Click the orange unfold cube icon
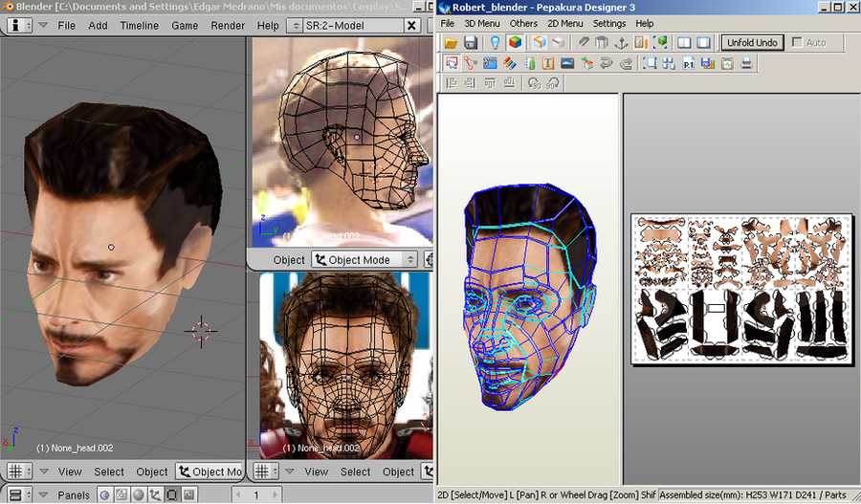861x504 pixels. pyautogui.click(x=540, y=43)
